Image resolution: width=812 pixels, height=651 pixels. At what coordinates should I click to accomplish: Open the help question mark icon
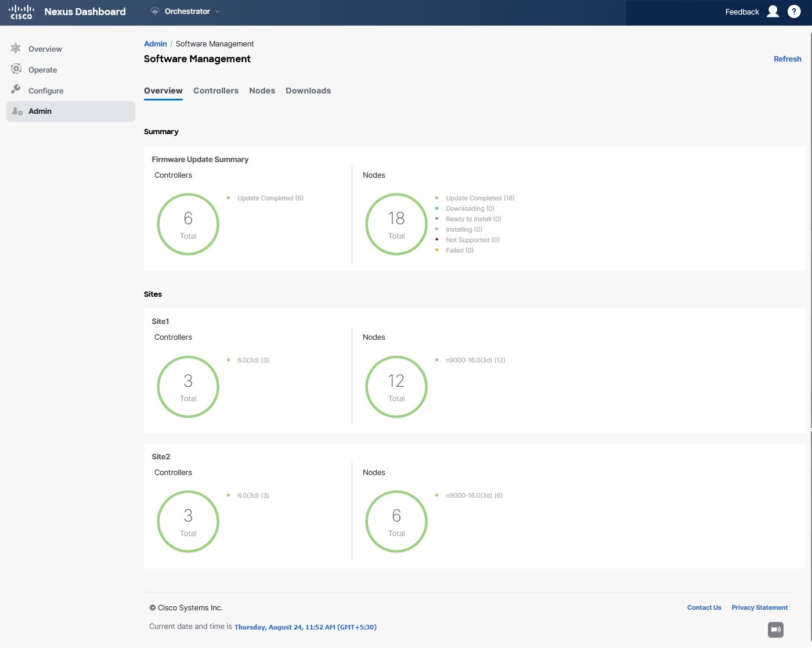tap(794, 12)
